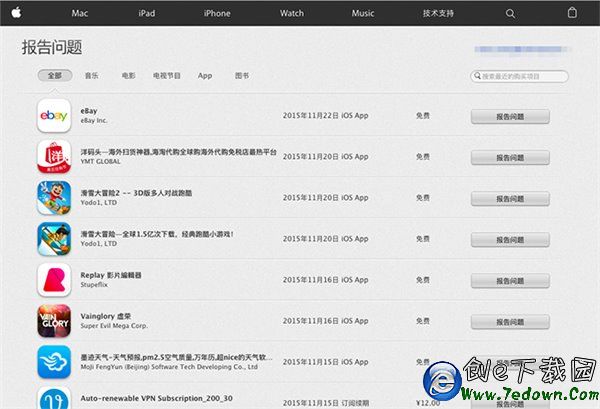The height and width of the screenshot is (409, 600).
Task: Report a problem for YMT GLOBAL app
Action: point(510,157)
